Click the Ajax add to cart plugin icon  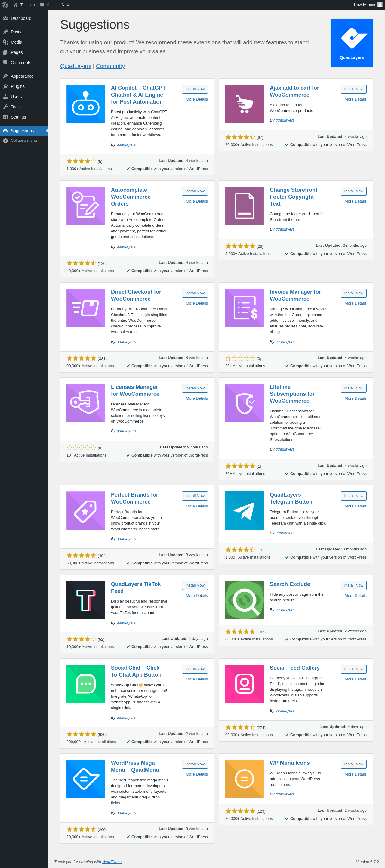pos(244,104)
